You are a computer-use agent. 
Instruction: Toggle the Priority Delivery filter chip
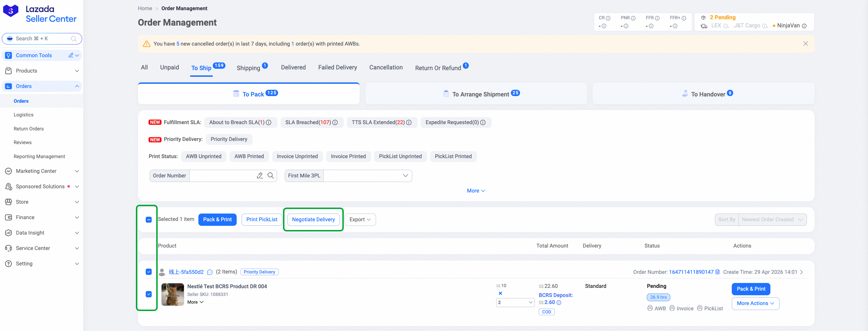[229, 139]
